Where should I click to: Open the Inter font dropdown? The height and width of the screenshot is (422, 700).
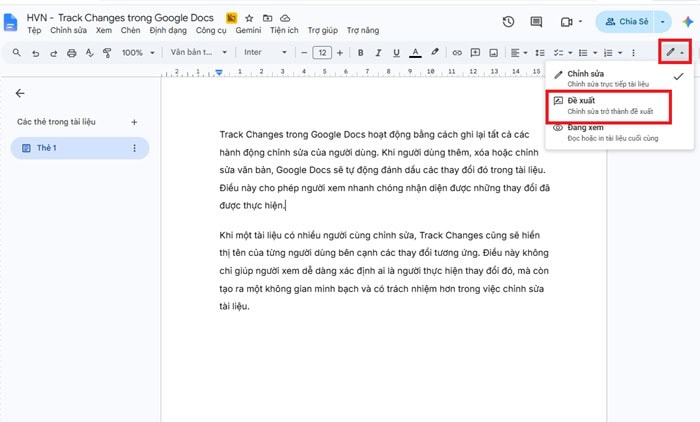click(265, 52)
